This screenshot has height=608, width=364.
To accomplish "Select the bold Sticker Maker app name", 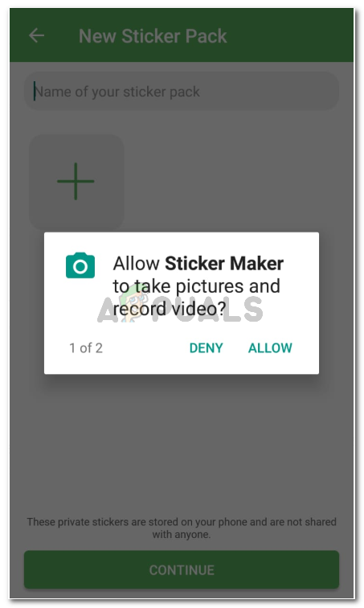I will 224,263.
